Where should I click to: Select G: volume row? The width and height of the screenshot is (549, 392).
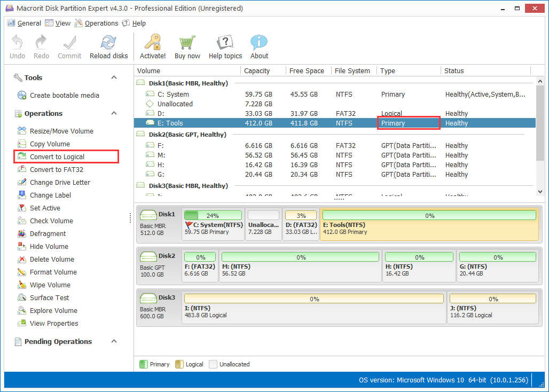pos(335,174)
